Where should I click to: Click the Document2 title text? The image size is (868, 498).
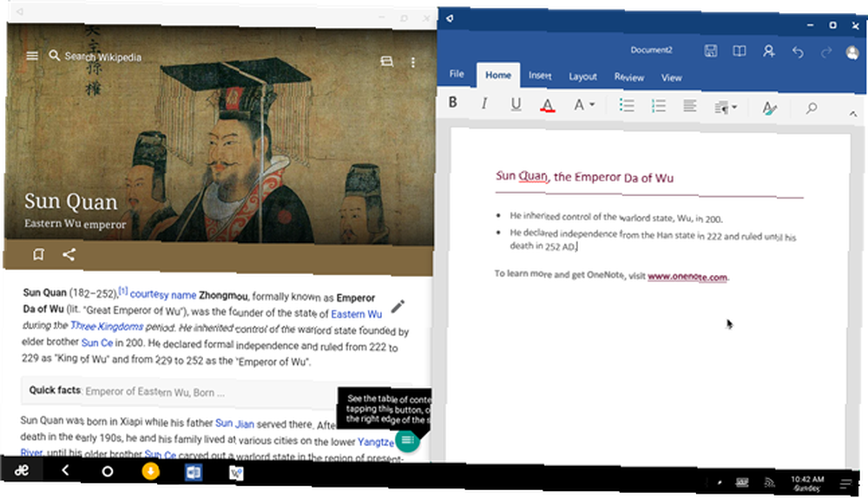coord(651,49)
